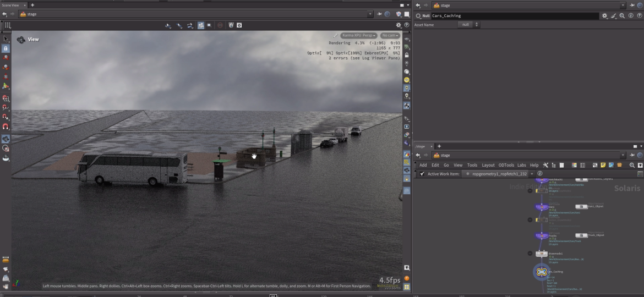644x297 pixels.
Task: Open the ODTools menu
Action: pyautogui.click(x=506, y=165)
